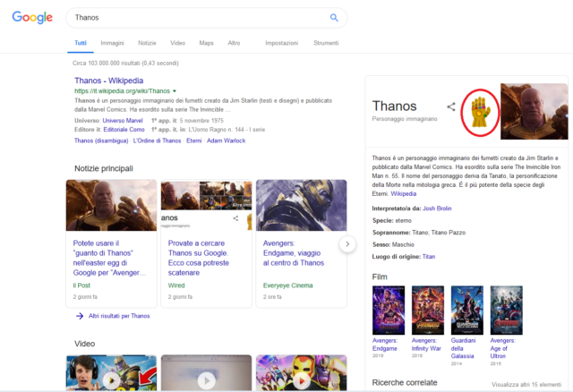Open dropdown arrow next to Wikipedia URL
Viewport: 573px width, 392px height.
click(x=175, y=90)
